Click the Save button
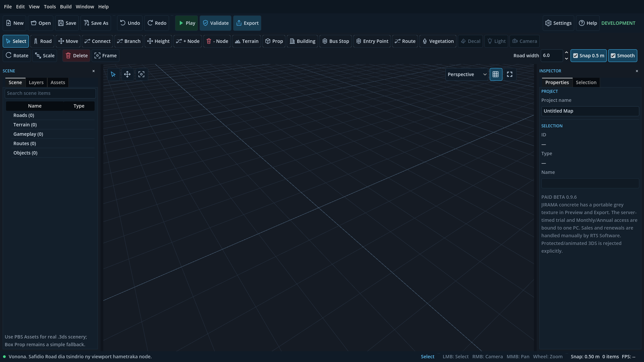This screenshot has height=362, width=644. click(67, 23)
